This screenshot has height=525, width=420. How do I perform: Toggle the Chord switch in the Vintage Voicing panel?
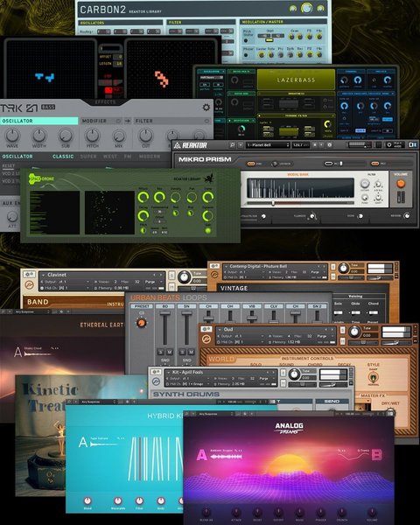373,312
